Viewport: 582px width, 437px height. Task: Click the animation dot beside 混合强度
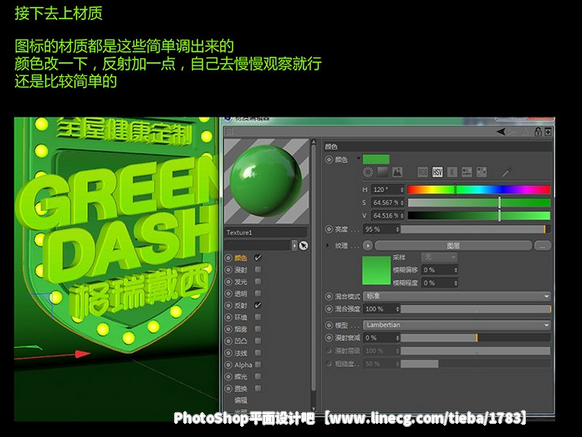point(329,309)
